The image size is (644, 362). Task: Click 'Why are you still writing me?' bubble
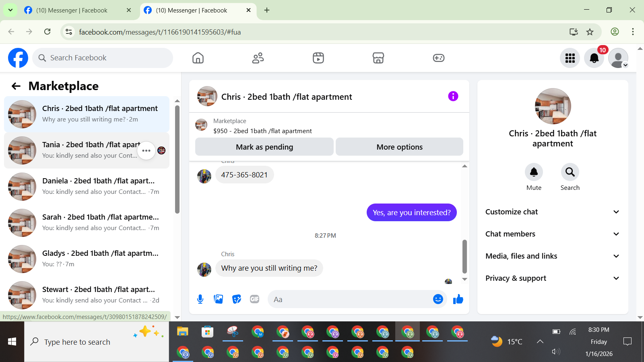click(x=269, y=268)
